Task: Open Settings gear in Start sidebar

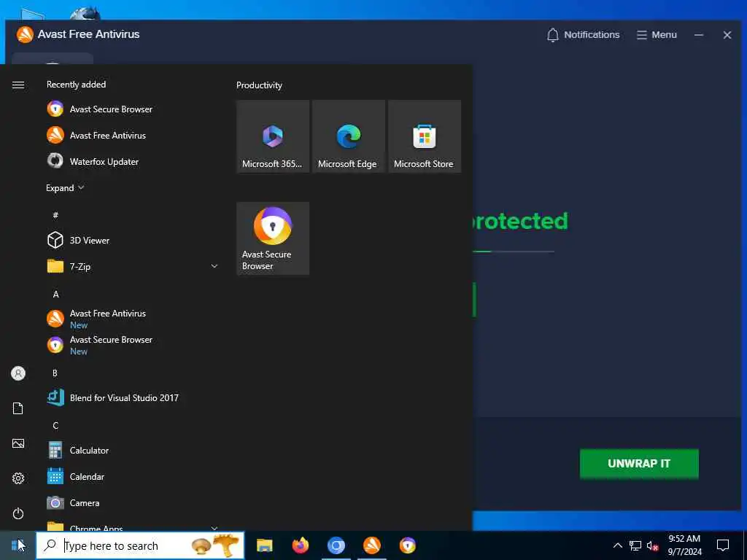Action: (18, 478)
